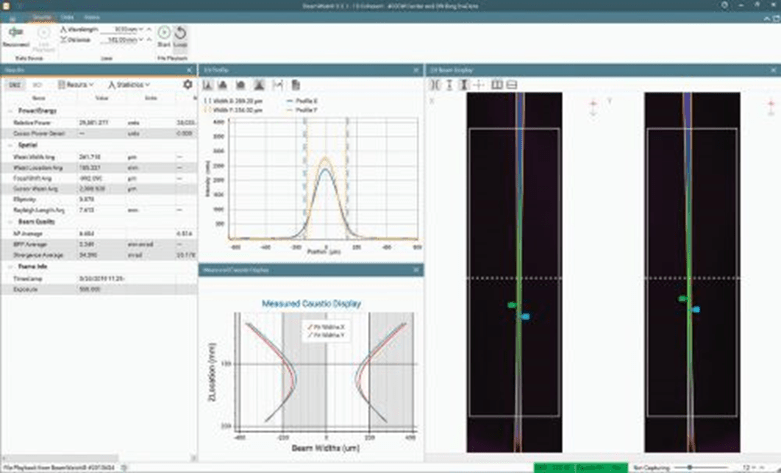Open the results panel settings gear
This screenshot has height=473, width=781.
click(x=187, y=85)
